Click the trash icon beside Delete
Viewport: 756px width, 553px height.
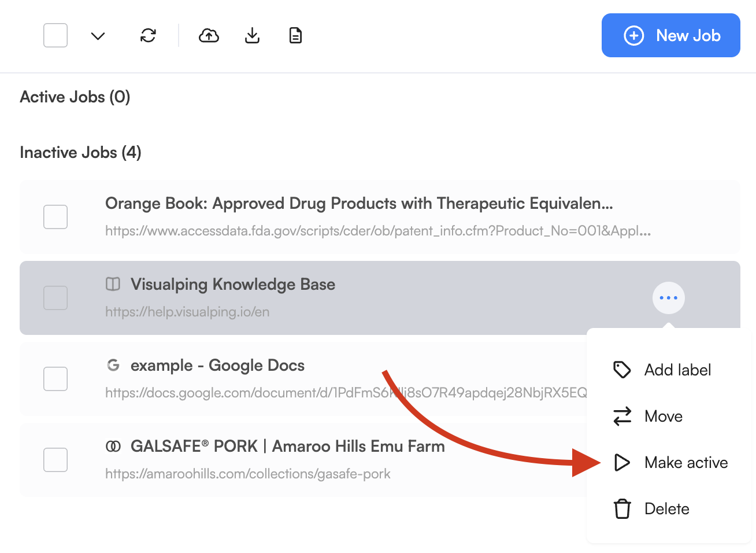pos(622,508)
